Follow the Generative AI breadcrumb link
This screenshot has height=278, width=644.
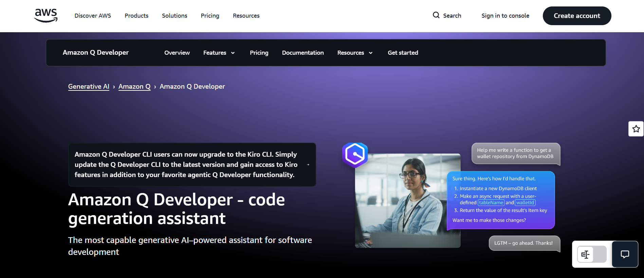pyautogui.click(x=89, y=86)
